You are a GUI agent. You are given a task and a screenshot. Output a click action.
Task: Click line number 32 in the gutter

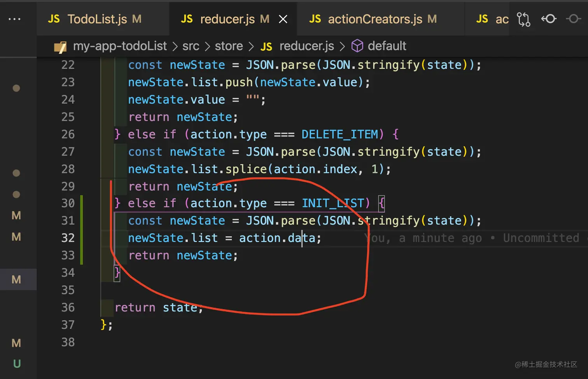click(x=68, y=238)
